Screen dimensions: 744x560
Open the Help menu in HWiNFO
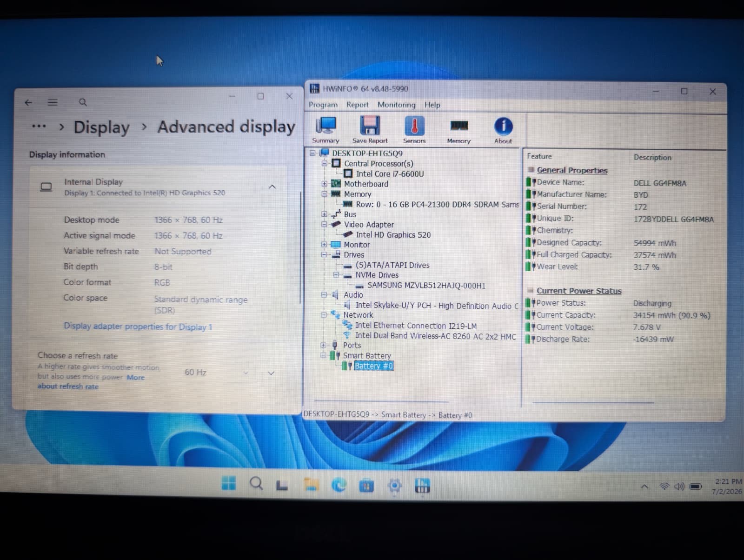tap(432, 105)
